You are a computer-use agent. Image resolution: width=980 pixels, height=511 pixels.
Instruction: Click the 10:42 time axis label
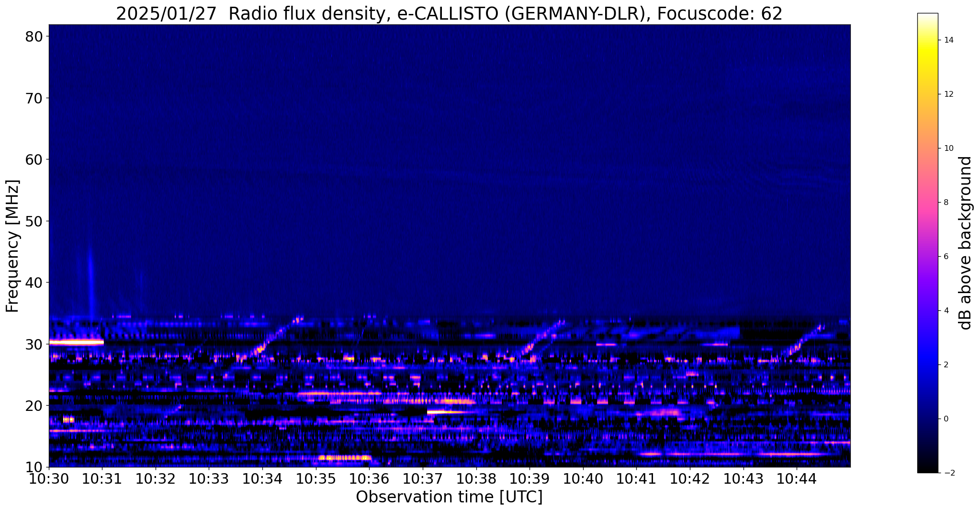tap(690, 478)
